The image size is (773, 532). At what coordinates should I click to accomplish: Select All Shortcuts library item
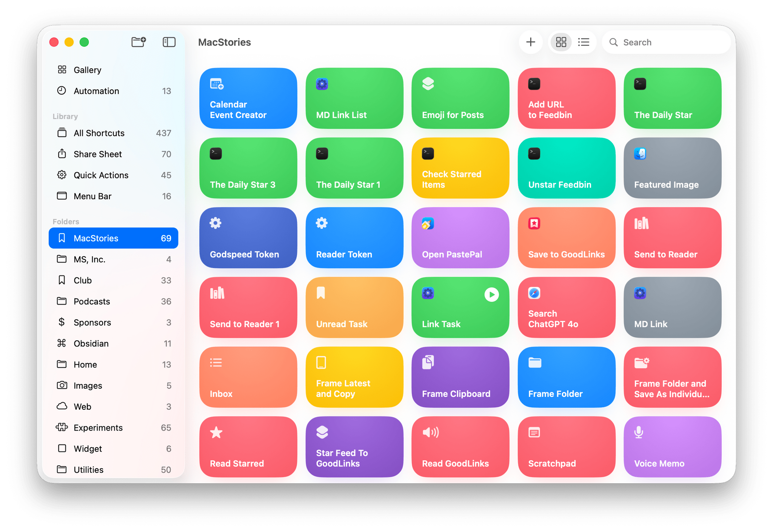click(113, 133)
